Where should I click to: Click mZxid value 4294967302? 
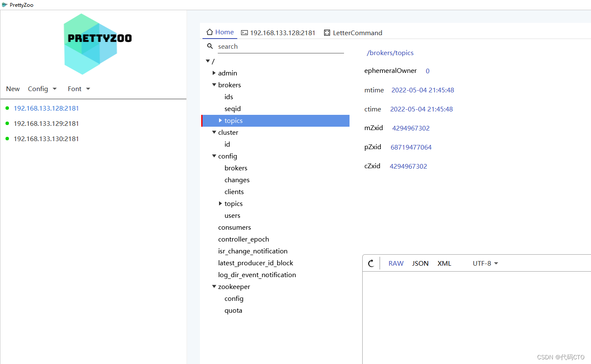click(x=411, y=128)
